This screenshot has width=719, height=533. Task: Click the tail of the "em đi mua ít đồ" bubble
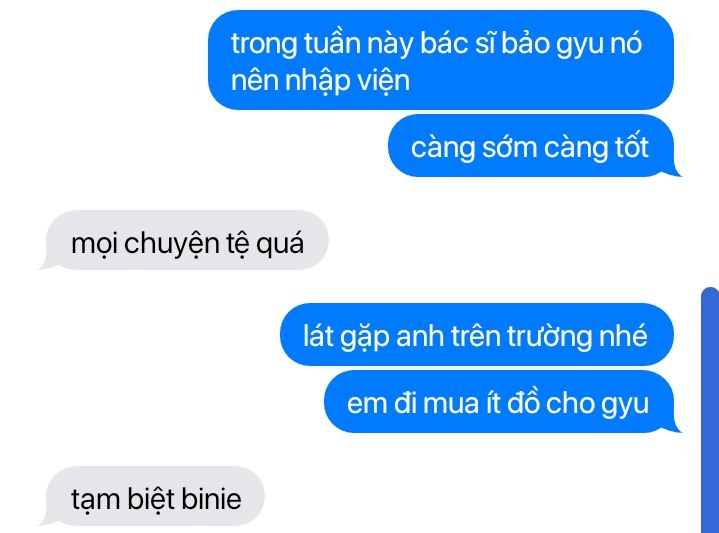click(675, 426)
